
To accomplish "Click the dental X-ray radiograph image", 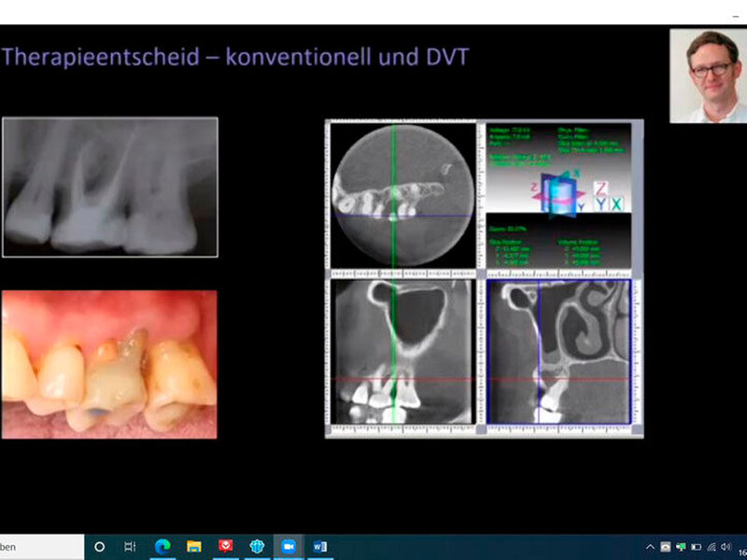I will tap(110, 187).
